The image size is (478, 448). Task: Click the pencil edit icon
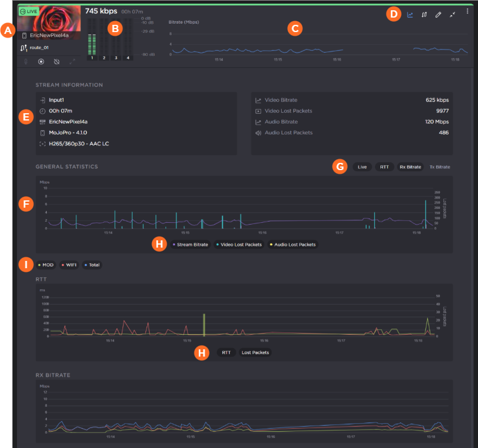[438, 15]
